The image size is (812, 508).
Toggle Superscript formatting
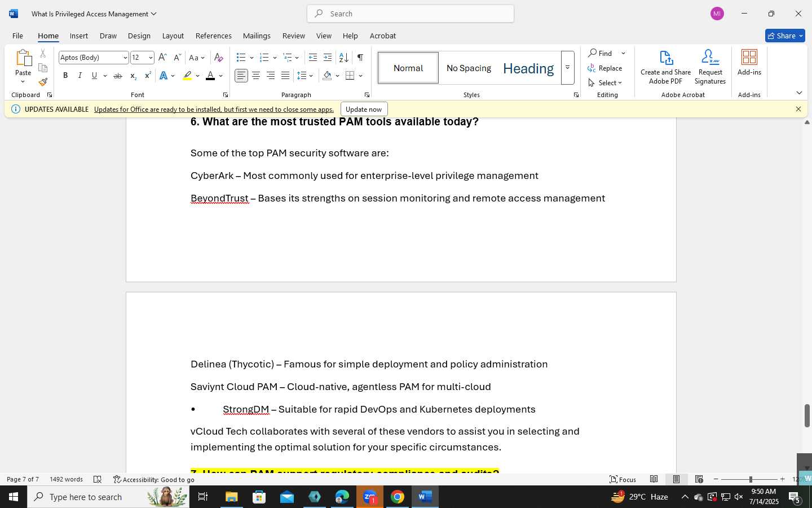tap(148, 76)
